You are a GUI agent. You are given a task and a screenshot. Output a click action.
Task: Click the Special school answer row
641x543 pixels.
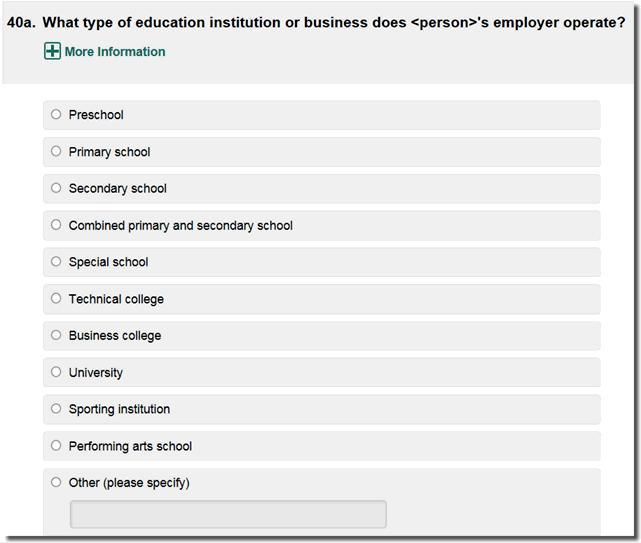[350, 262]
